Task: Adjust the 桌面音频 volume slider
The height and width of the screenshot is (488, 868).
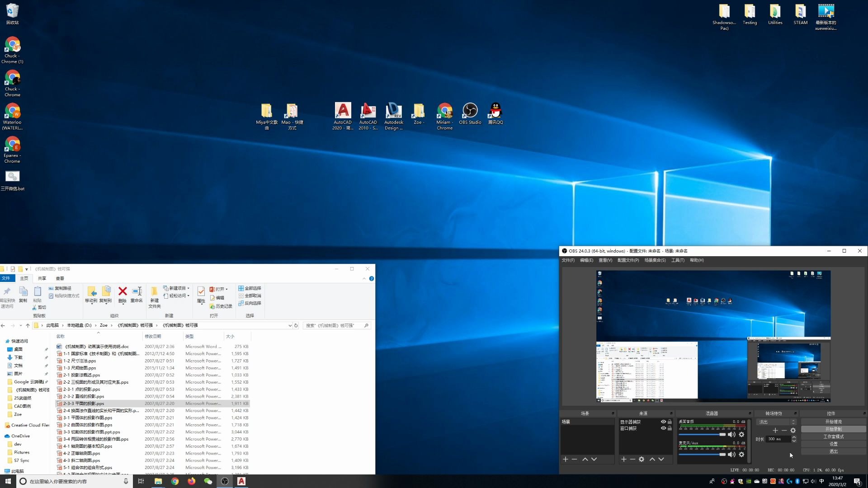Action: [722, 435]
